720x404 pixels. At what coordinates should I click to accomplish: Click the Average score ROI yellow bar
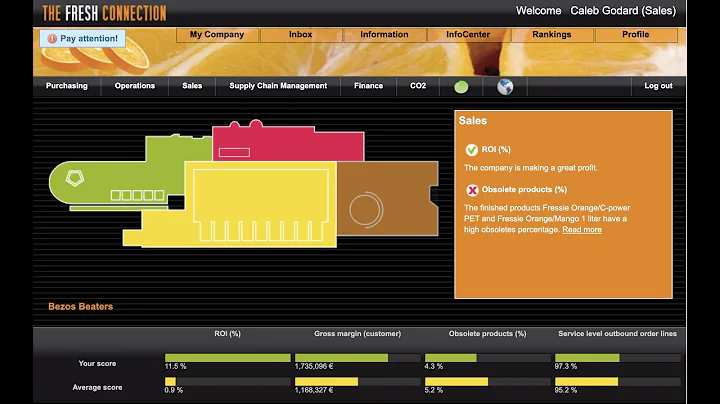pos(170,382)
